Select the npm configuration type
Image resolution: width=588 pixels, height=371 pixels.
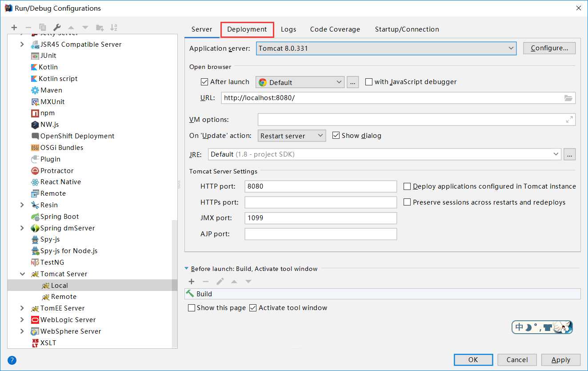(x=43, y=113)
